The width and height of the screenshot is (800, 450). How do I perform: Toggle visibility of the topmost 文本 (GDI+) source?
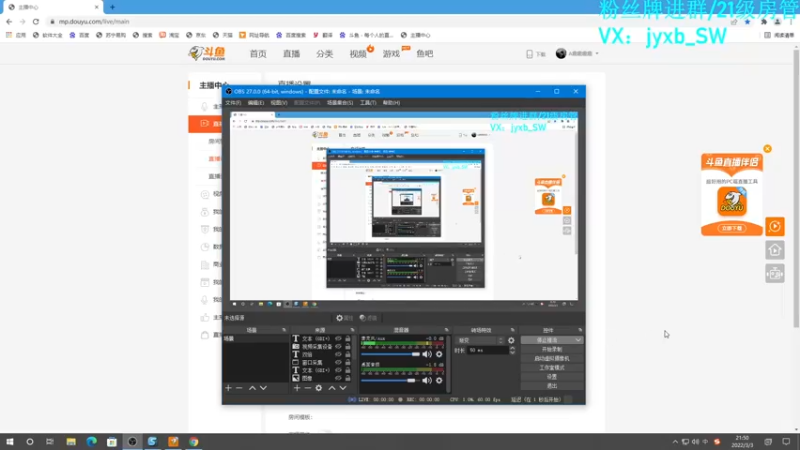coord(338,338)
